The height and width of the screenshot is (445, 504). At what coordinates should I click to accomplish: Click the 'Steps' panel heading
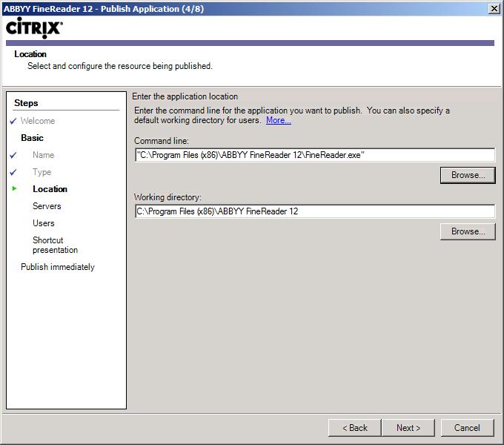(26, 103)
